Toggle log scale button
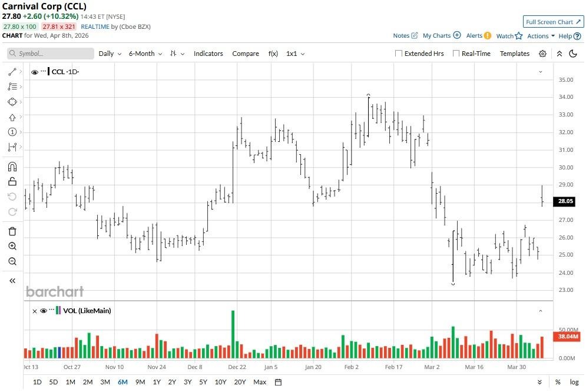 574,382
